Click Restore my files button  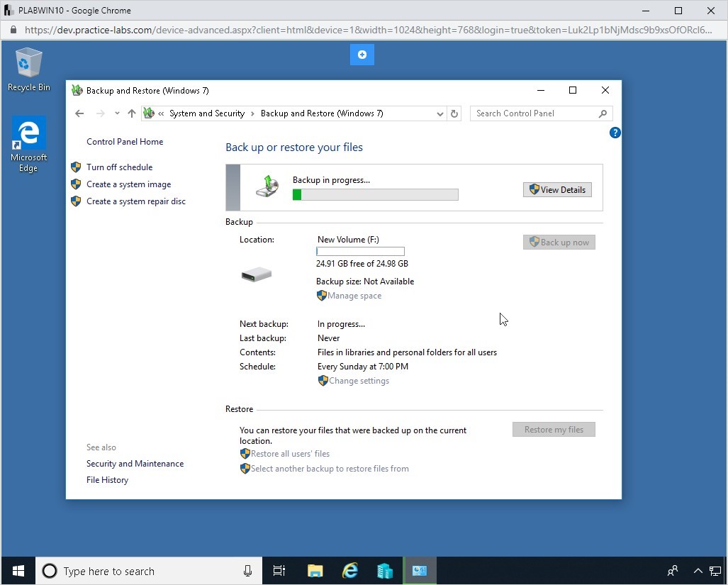click(554, 430)
